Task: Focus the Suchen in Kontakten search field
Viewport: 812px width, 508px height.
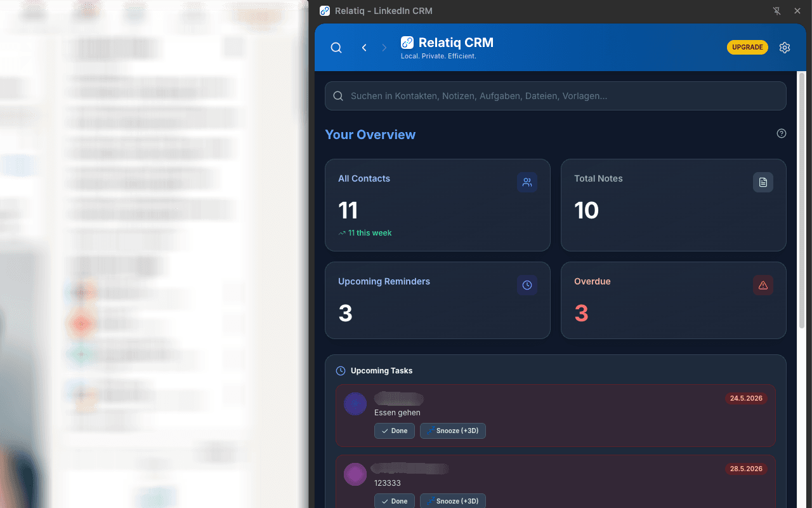Action: click(556, 96)
